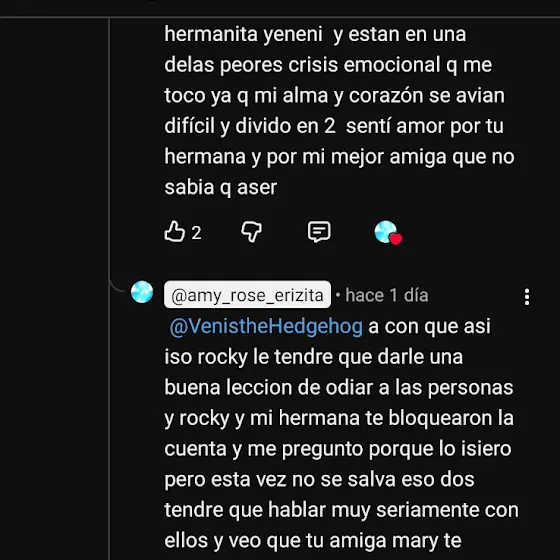The height and width of the screenshot is (560, 560).
Task: Click the @amy_rose_erizita username chip
Action: [247, 295]
